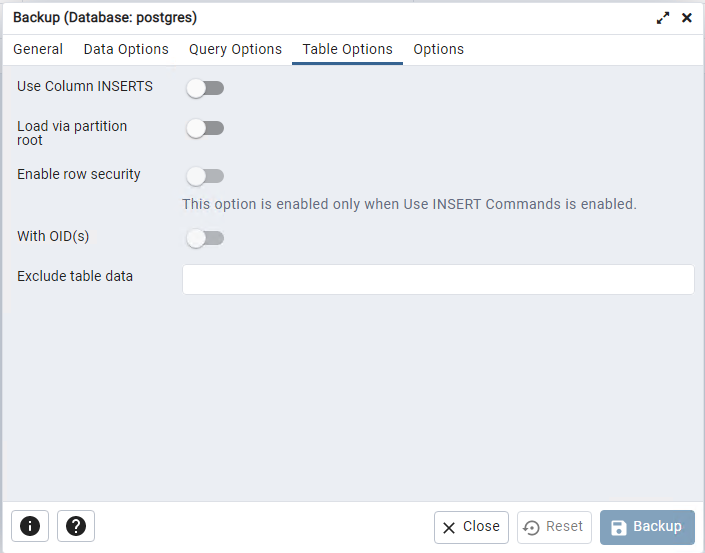705x553 pixels.
Task: Open the Data Options tab
Action: [126, 49]
